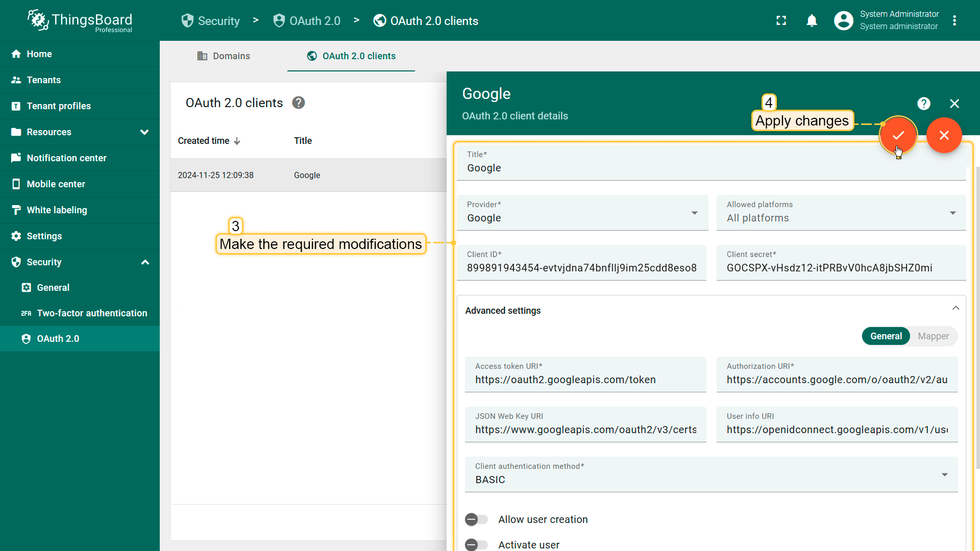Open the Client authentication method dropdown
This screenshot has height=551, width=980.
tap(710, 474)
